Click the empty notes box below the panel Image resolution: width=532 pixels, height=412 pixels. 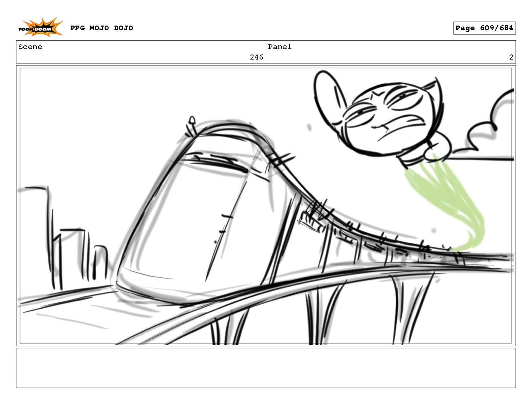pyautogui.click(x=266, y=368)
